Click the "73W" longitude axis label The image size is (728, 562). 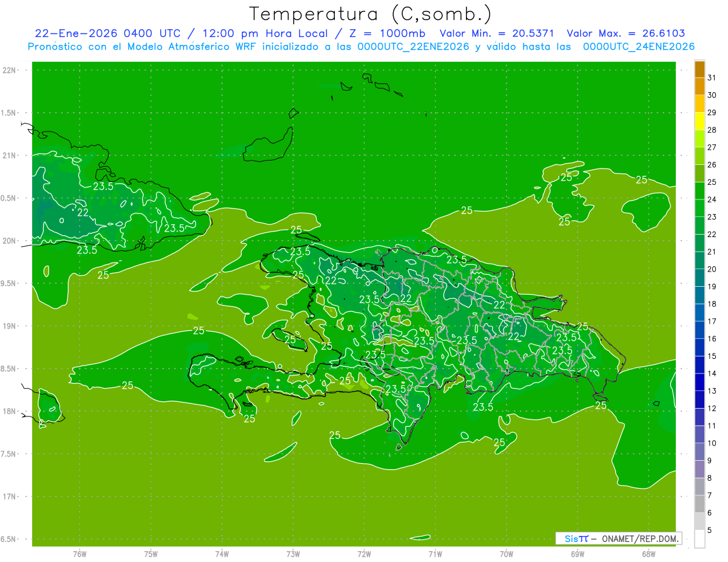(x=293, y=554)
